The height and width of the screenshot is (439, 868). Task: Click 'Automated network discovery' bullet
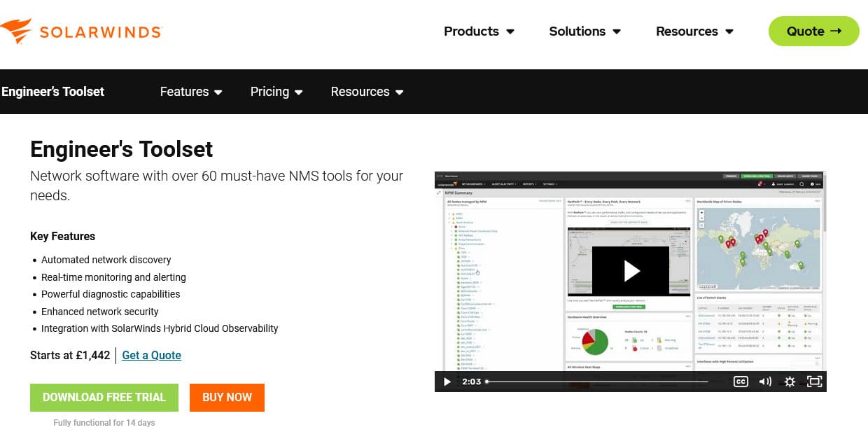pos(106,259)
